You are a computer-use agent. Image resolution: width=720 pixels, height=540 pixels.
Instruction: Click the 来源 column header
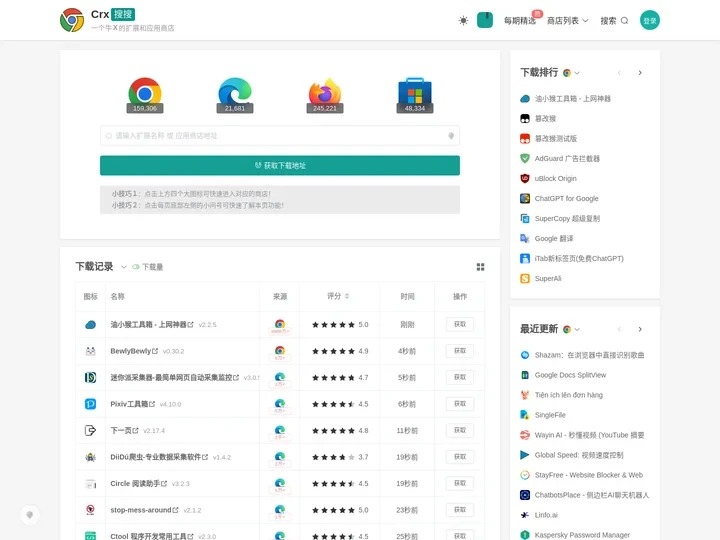click(280, 296)
